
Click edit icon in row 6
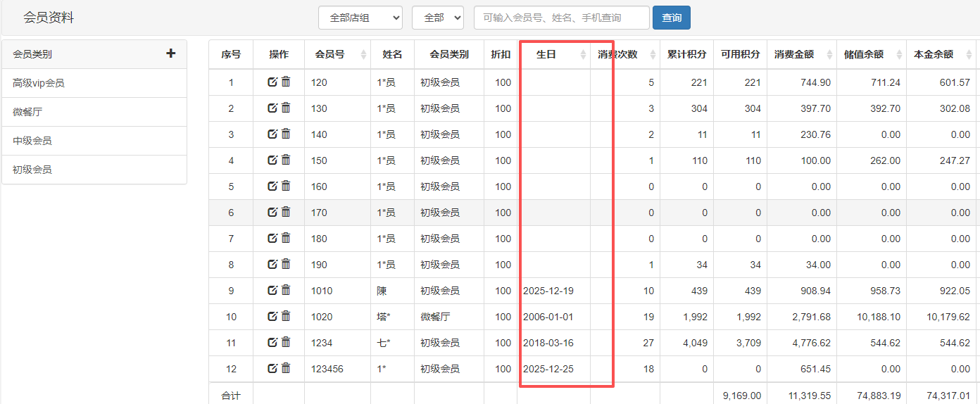tap(272, 213)
